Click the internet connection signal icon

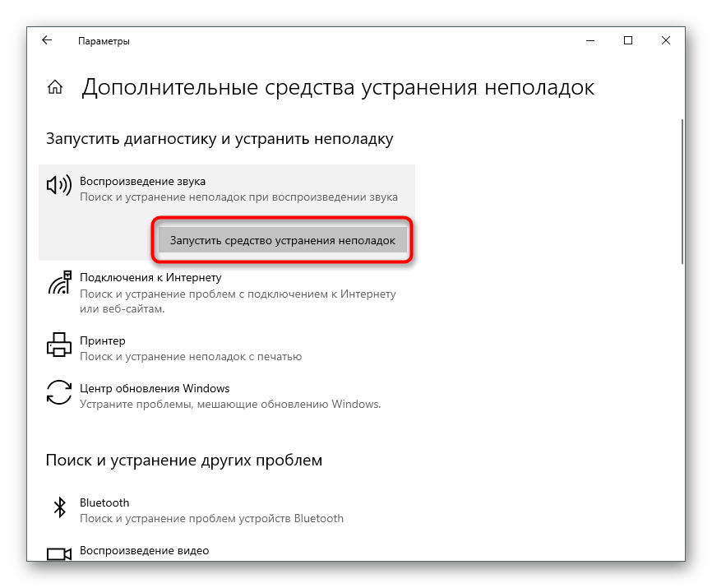59,284
